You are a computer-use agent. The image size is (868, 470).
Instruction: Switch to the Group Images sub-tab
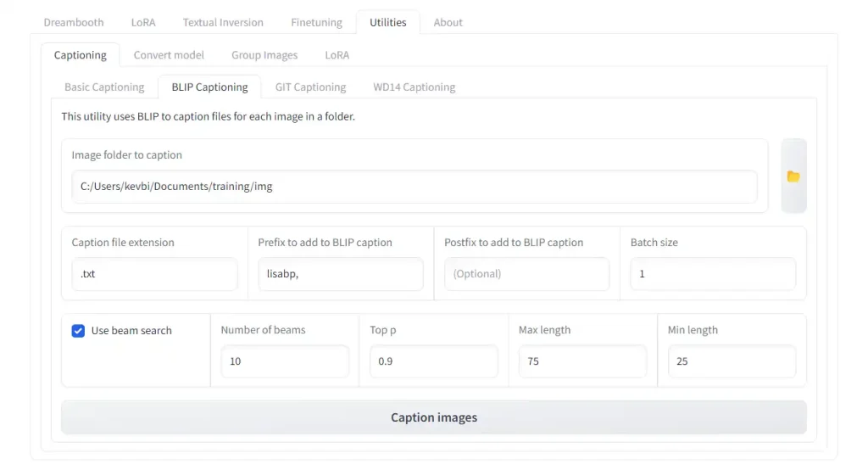(264, 55)
